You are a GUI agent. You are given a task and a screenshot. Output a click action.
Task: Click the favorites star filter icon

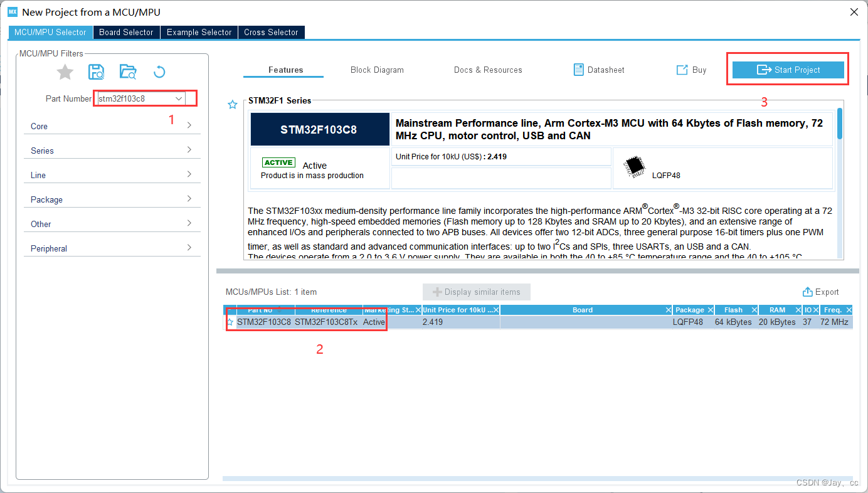pos(65,72)
